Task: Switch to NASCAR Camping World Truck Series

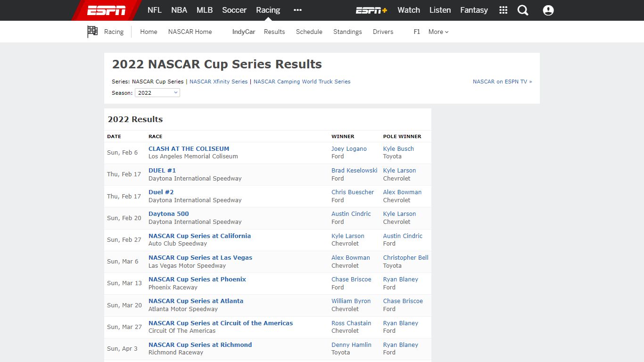Action: tap(302, 82)
